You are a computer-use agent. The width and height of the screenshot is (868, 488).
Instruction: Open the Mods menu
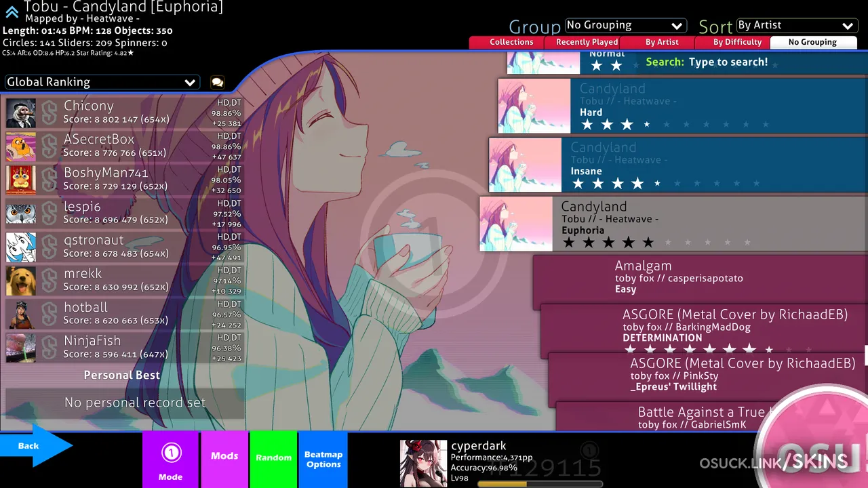224,460
